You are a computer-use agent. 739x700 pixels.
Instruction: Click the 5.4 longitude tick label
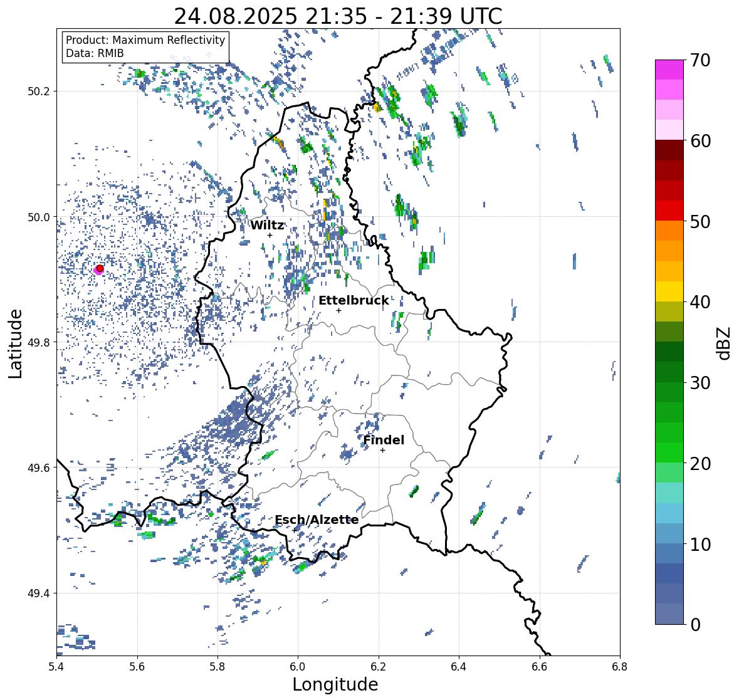[x=56, y=666]
